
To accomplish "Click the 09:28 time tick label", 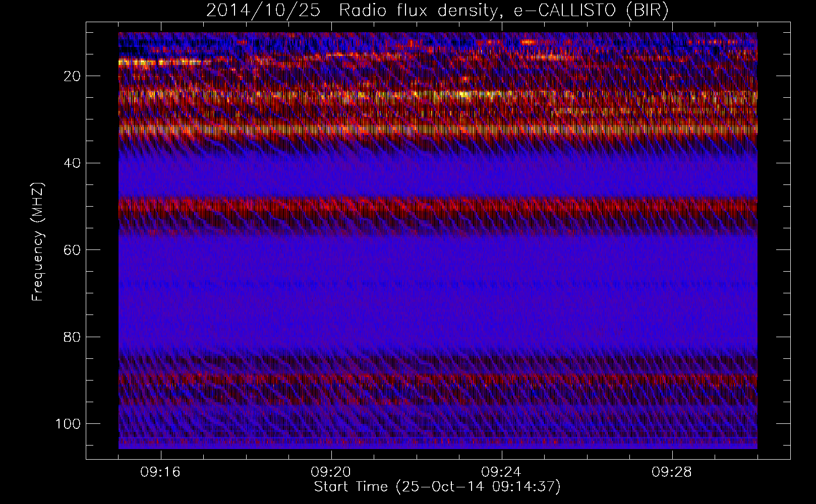I will click(x=672, y=472).
